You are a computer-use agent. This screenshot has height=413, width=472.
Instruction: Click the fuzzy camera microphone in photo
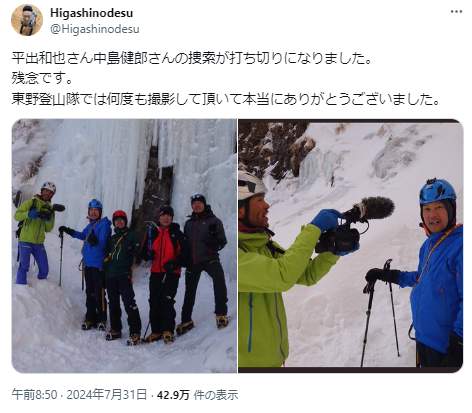370,209
